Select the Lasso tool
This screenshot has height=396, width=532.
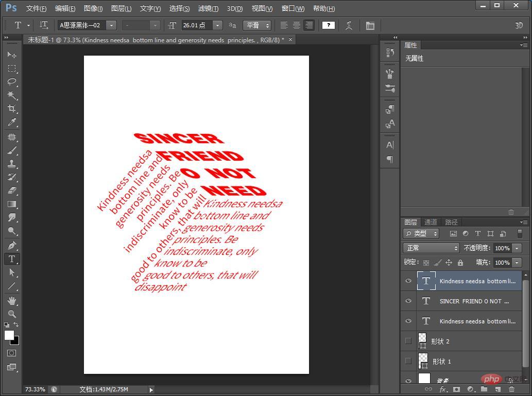[12, 82]
